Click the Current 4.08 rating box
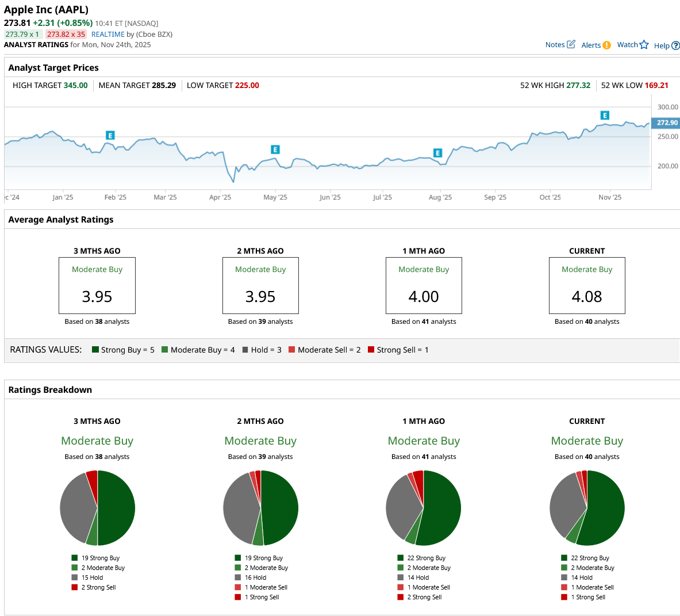 pyautogui.click(x=587, y=285)
